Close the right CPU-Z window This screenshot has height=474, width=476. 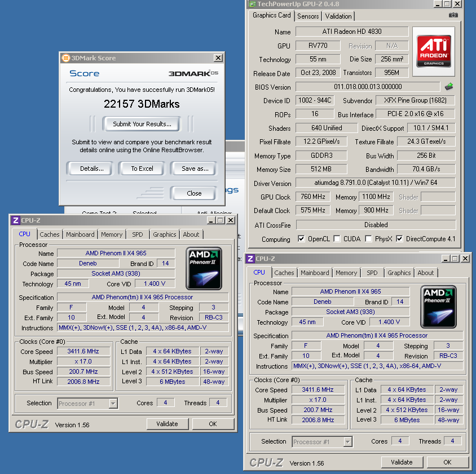pyautogui.click(x=465, y=259)
